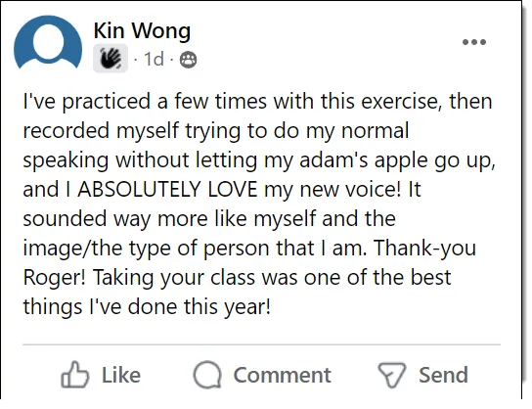
Task: Click "recorded myself" text in the post
Action: (x=101, y=131)
